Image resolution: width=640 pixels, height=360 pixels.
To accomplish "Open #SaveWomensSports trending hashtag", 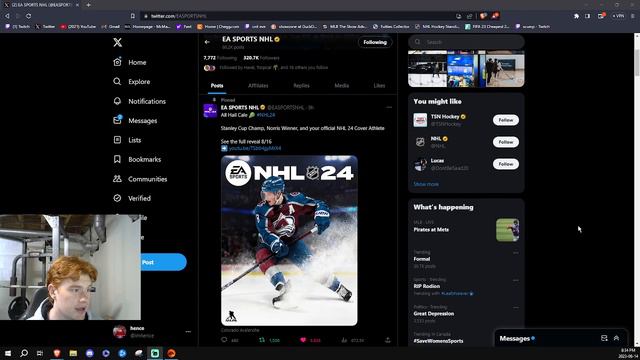I will tap(438, 341).
